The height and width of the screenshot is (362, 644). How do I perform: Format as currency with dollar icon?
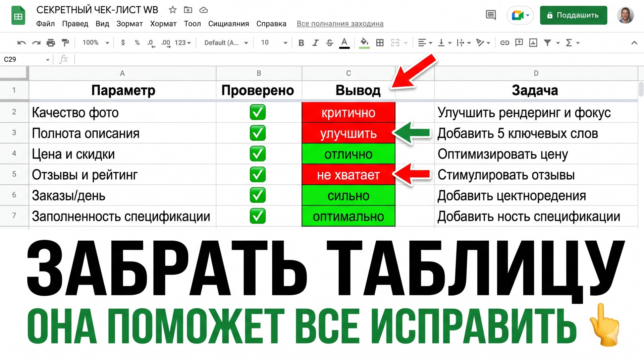[x=123, y=43]
